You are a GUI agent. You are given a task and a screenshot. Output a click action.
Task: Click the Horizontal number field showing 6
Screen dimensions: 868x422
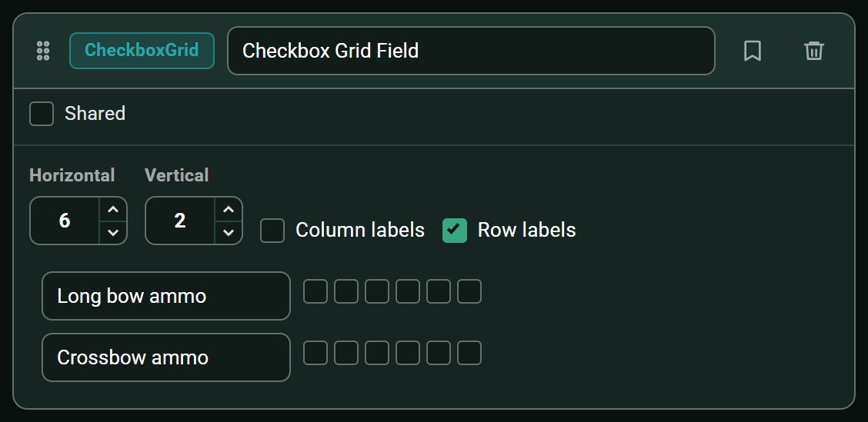click(x=65, y=221)
